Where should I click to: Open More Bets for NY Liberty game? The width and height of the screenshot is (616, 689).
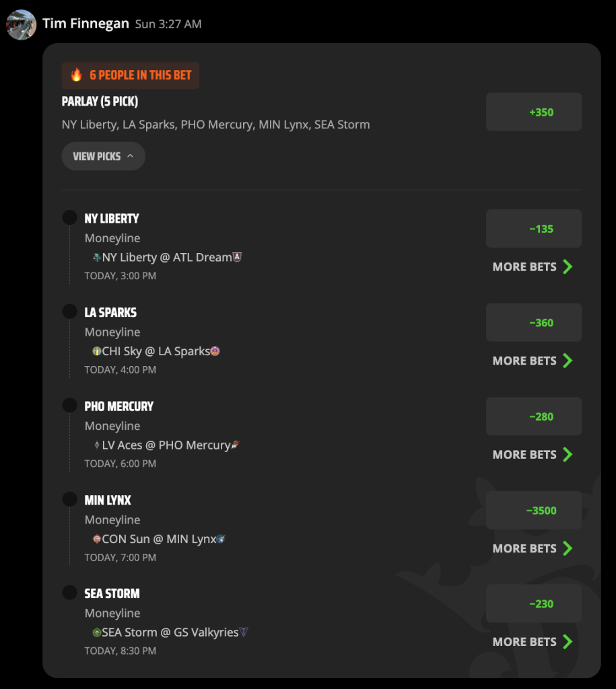(533, 266)
